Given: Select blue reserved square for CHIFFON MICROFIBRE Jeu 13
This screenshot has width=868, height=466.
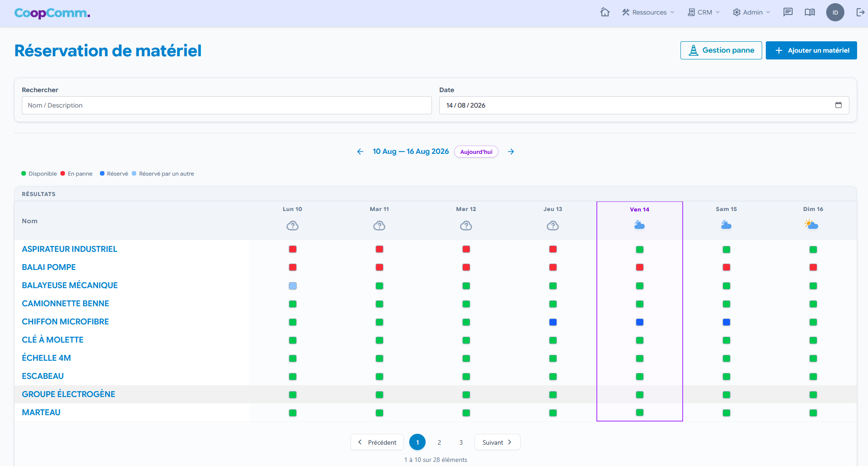Looking at the screenshot, I should point(553,322).
